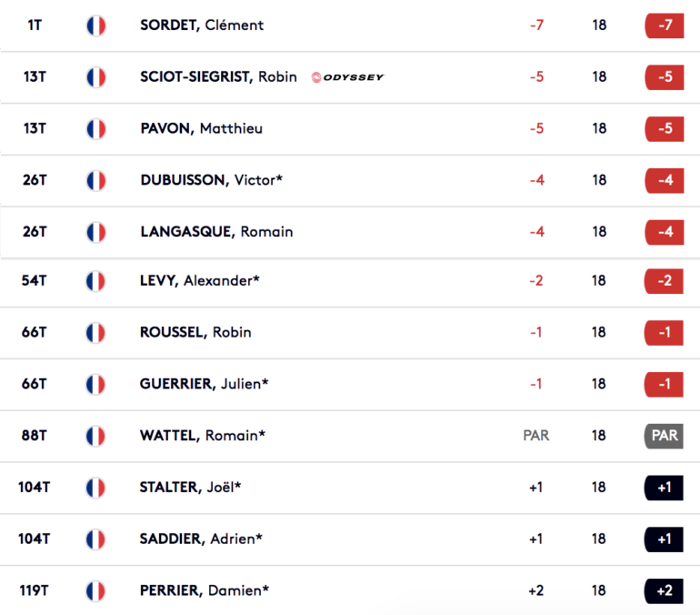Click GUERRIER, Julien player name

click(x=204, y=384)
